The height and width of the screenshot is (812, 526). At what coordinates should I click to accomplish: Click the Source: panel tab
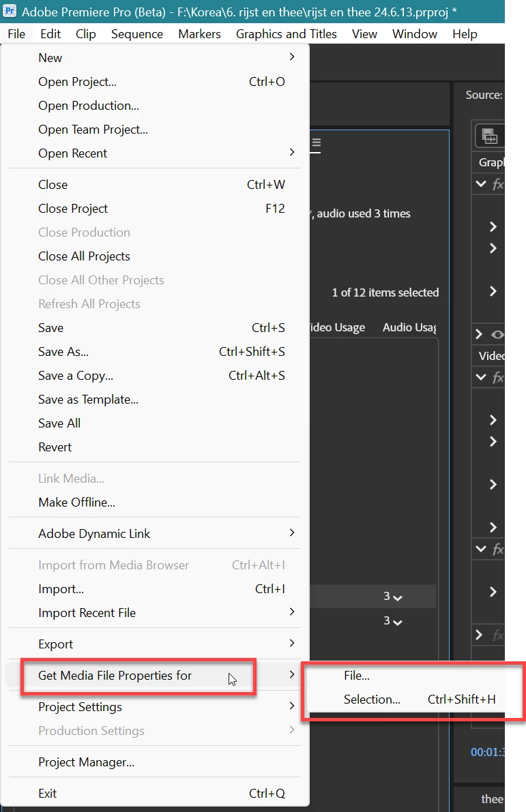coord(484,95)
